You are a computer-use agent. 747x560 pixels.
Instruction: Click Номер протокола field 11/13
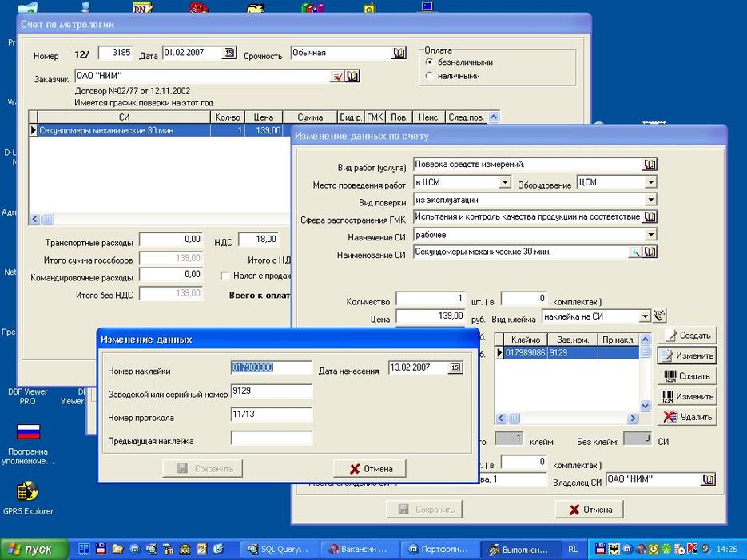pos(271,415)
